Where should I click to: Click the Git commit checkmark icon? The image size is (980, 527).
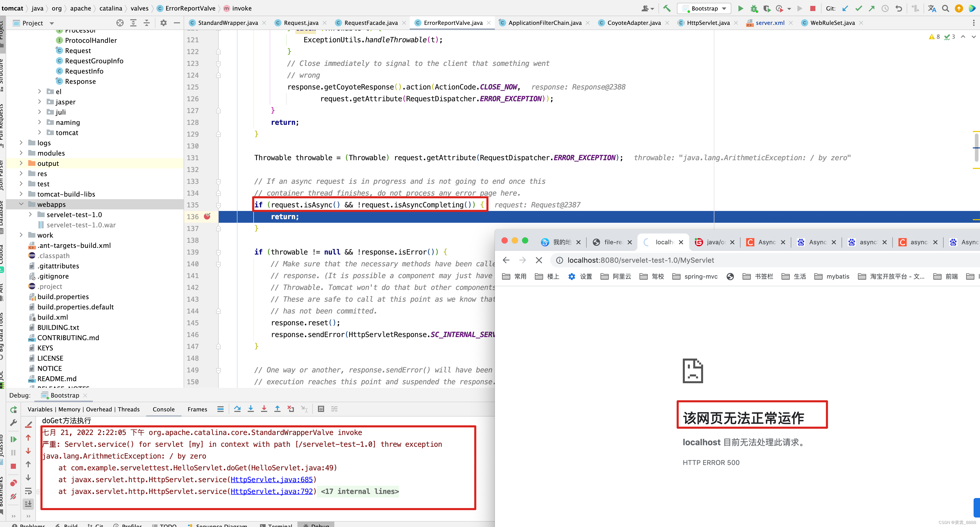[859, 8]
